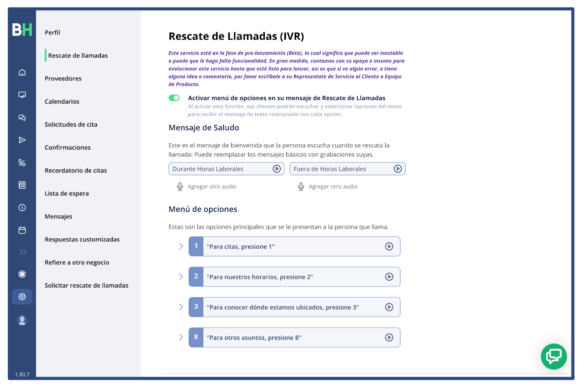Open Lista de espera menu item
Screen dimensions: 588x389
[67, 194]
